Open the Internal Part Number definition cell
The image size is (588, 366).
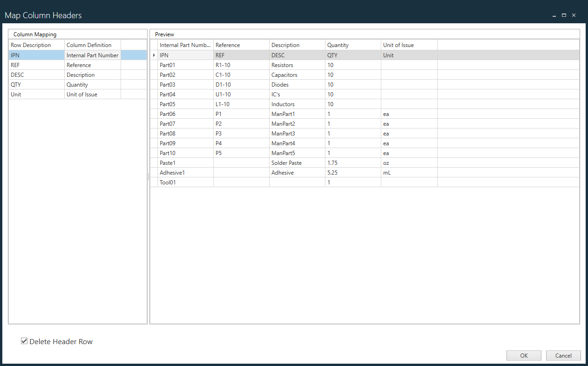tap(92, 55)
